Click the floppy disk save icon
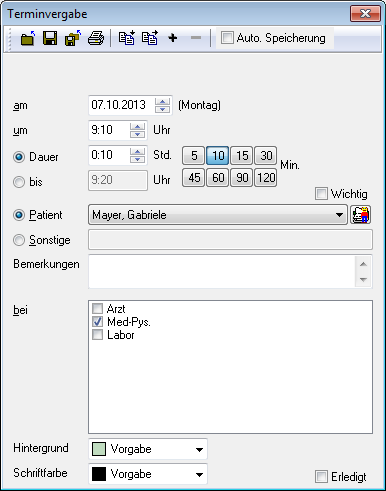 pyautogui.click(x=50, y=38)
